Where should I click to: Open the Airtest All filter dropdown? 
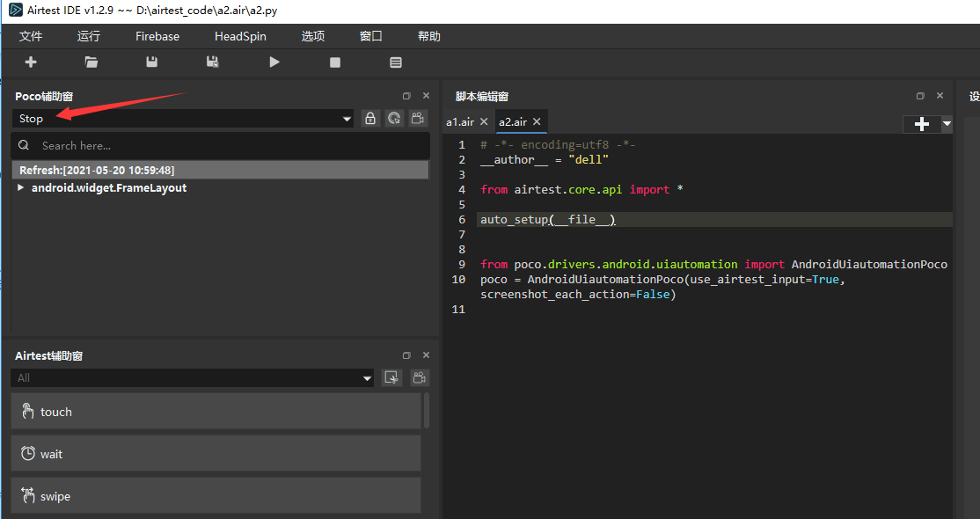(193, 377)
